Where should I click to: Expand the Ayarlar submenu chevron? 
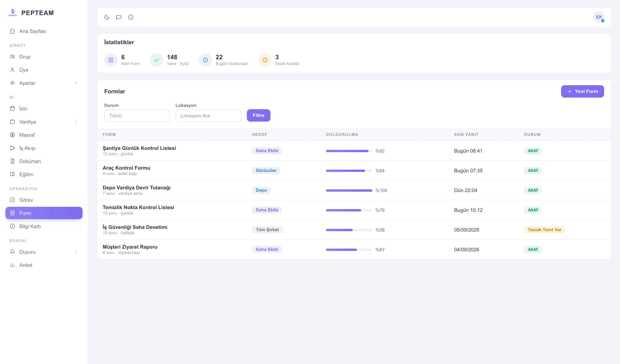coord(76,83)
